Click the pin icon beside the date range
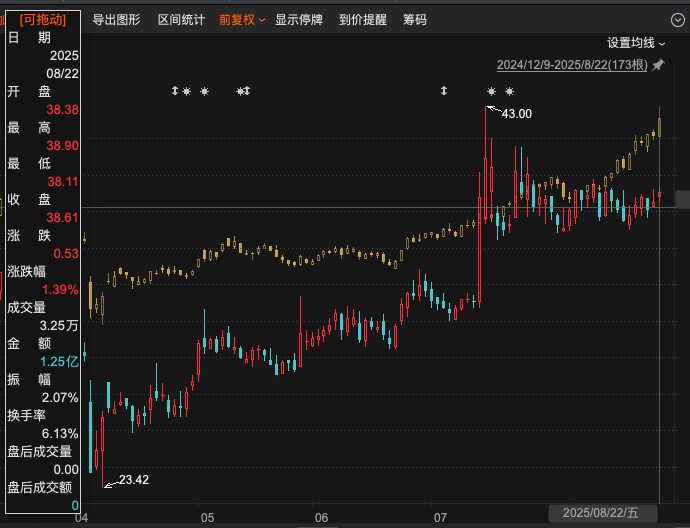Viewport: 690px width, 528px height. [658, 65]
